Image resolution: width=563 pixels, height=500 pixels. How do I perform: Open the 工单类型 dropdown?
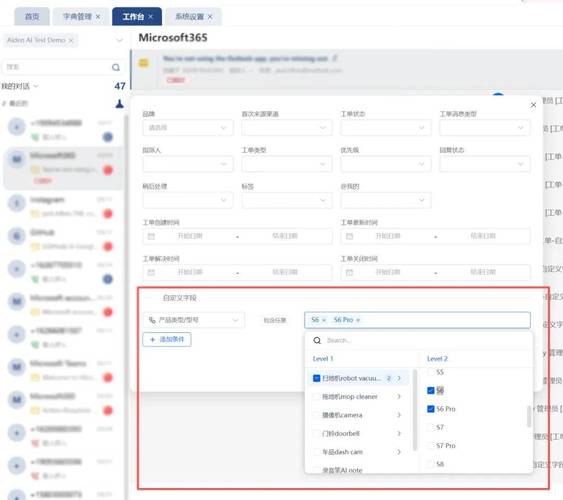pos(287,164)
